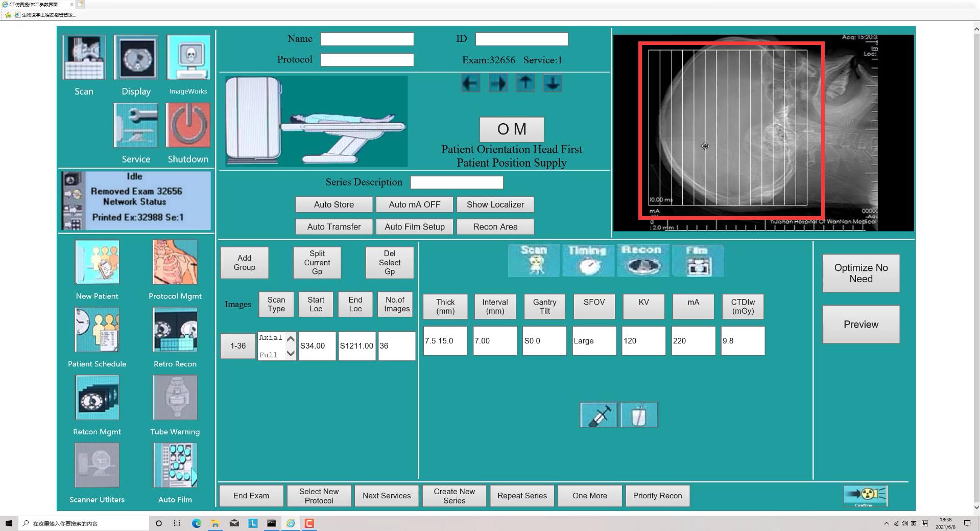
Task: Click the red Shutdown power icon
Action: (188, 125)
